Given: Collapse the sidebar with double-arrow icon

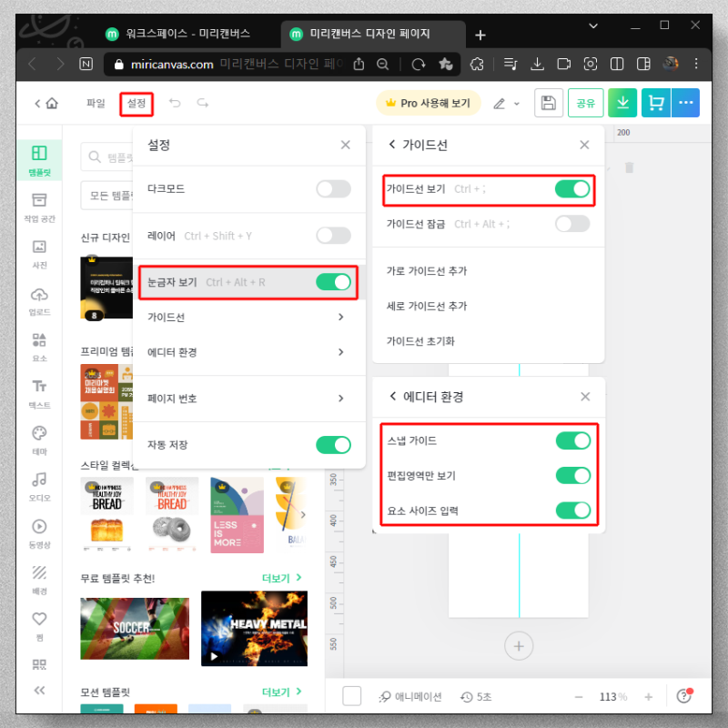Looking at the screenshot, I should 39,690.
